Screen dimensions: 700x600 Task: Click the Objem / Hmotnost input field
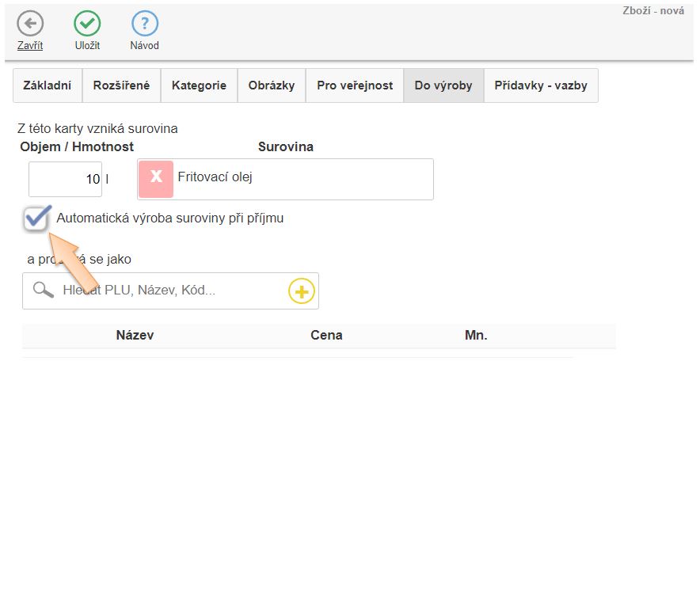65,179
